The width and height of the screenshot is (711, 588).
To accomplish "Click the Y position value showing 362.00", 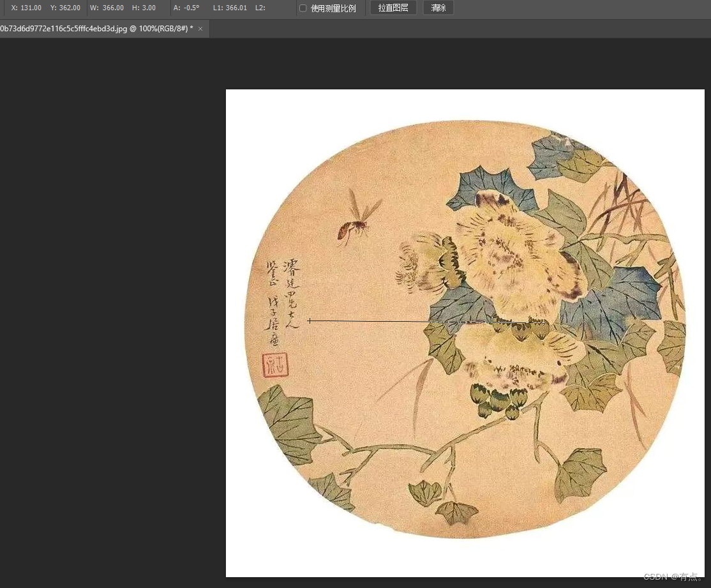I will [x=64, y=8].
